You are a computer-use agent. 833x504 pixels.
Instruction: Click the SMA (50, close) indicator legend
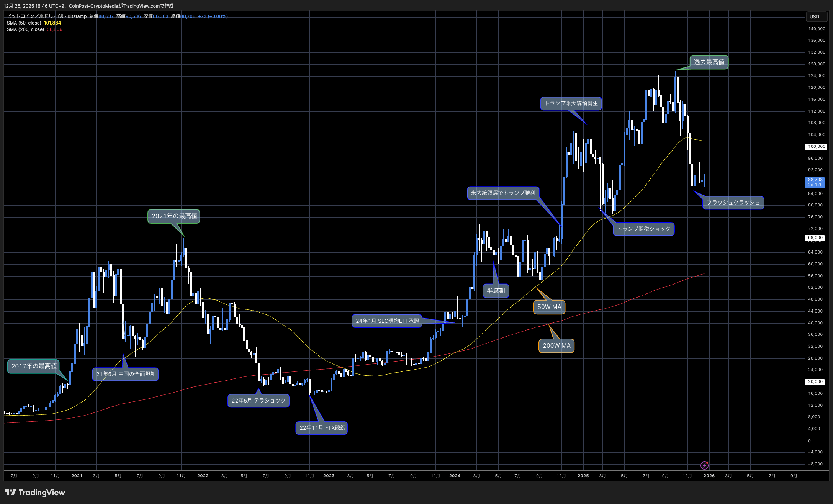tap(24, 23)
